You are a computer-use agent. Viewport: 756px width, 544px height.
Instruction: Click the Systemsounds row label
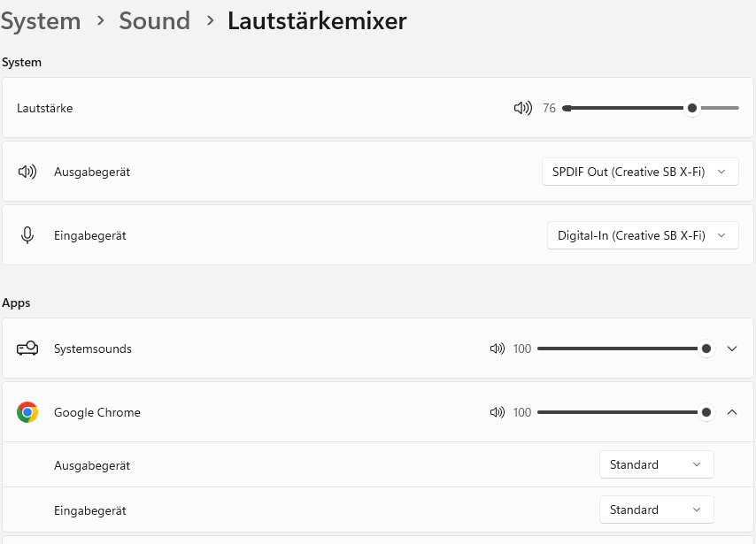[x=93, y=349]
